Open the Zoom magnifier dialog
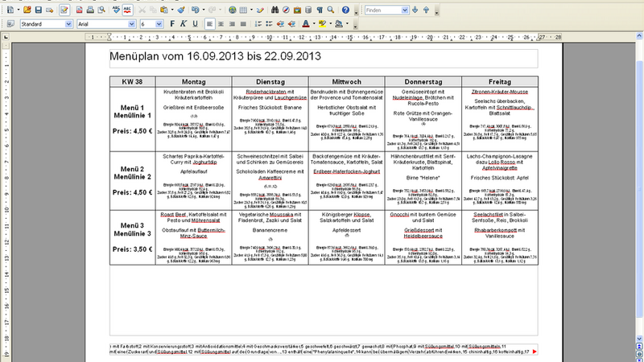This screenshot has height=362, width=644. pyautogui.click(x=331, y=10)
